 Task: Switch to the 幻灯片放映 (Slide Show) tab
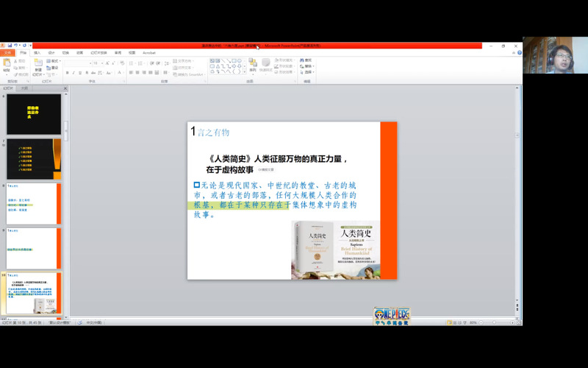99,53
